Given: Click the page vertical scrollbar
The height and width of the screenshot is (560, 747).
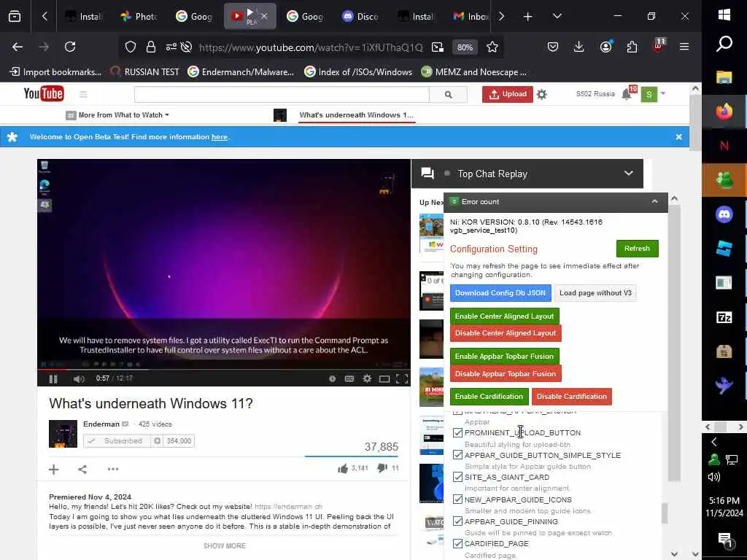Looking at the screenshot, I should click(695, 122).
